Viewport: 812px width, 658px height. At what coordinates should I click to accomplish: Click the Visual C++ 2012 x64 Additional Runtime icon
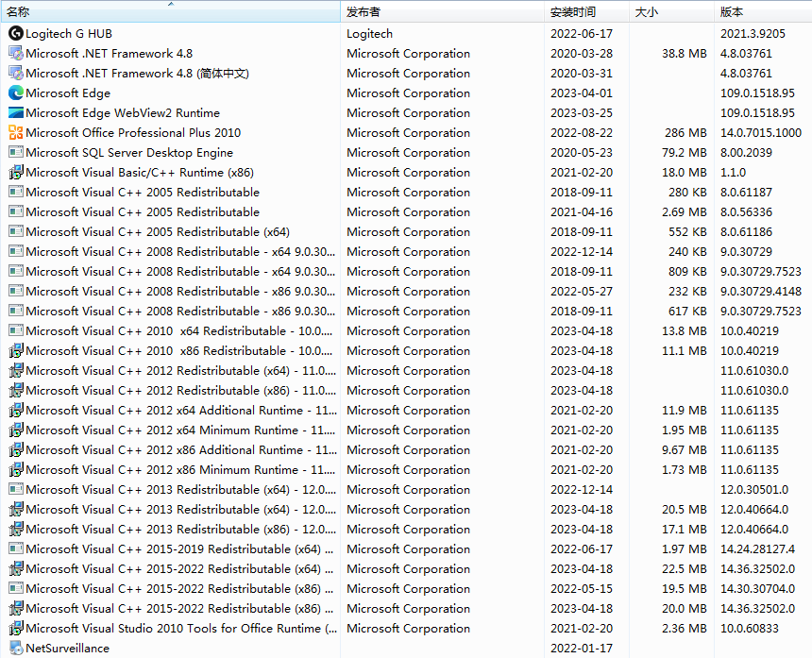pos(16,411)
